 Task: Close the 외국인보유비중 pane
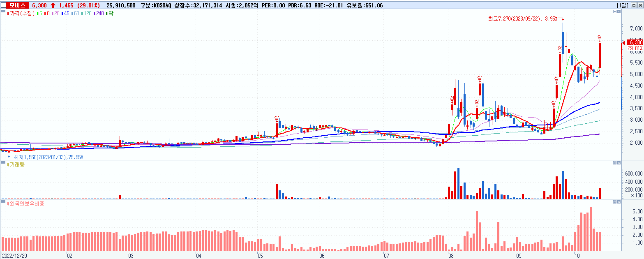(619, 202)
